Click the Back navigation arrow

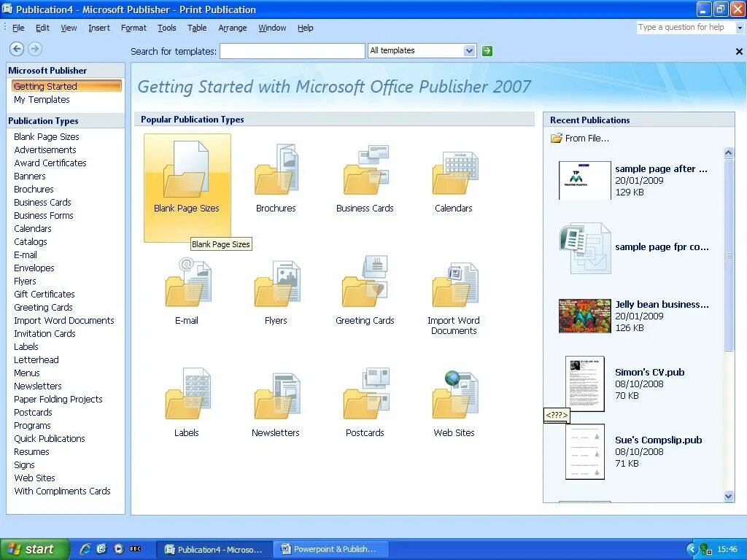[17, 49]
